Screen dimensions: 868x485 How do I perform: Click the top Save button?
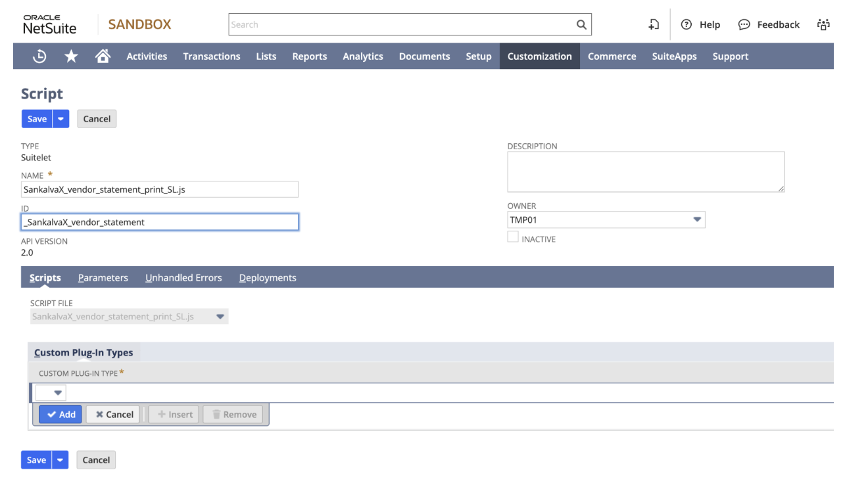pos(37,119)
